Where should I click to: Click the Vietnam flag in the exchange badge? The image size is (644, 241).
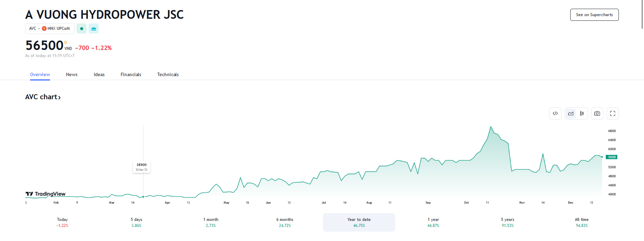coord(43,28)
